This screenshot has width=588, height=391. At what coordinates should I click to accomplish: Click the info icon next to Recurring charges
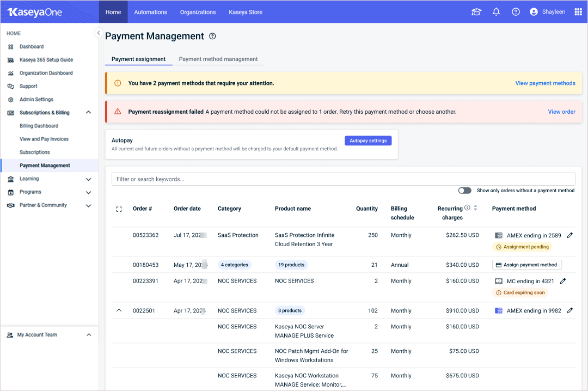[x=467, y=207]
